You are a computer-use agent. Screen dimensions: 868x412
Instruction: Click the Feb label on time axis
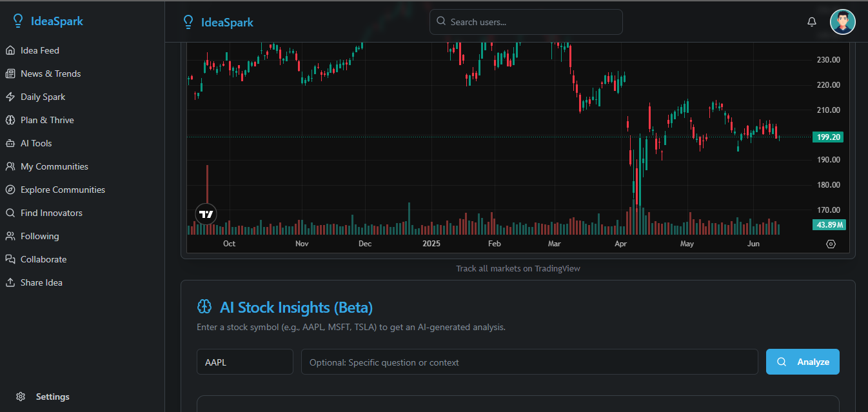click(494, 244)
